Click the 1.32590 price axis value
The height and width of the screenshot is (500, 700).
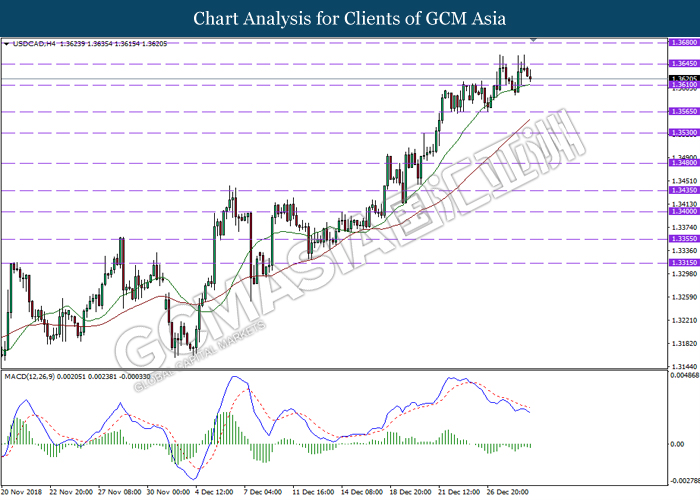tap(684, 297)
